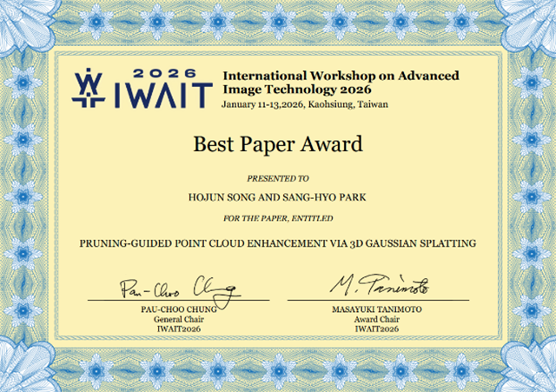The height and width of the screenshot is (392, 556).
Task: Click the General Chair title text
Action: click(x=179, y=319)
